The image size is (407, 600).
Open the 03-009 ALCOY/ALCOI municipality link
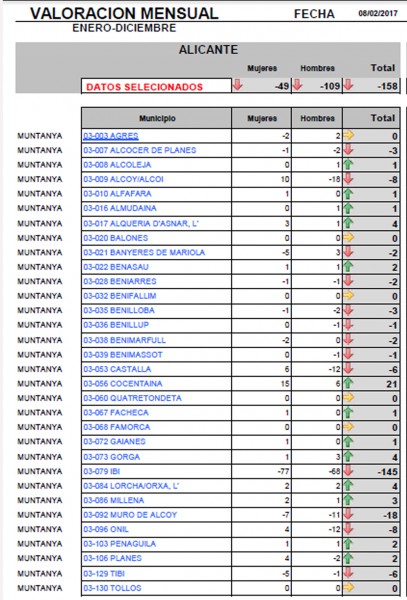tap(123, 179)
